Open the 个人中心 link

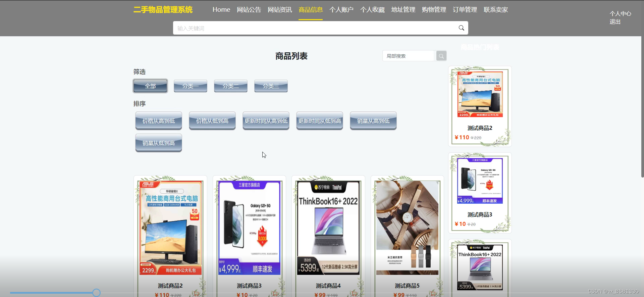pos(621,14)
